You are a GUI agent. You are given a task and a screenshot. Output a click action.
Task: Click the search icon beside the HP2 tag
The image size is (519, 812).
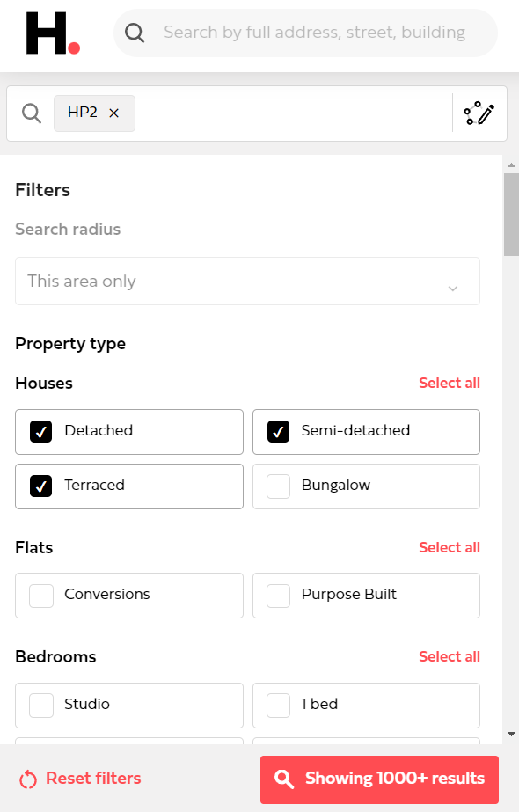coord(32,113)
